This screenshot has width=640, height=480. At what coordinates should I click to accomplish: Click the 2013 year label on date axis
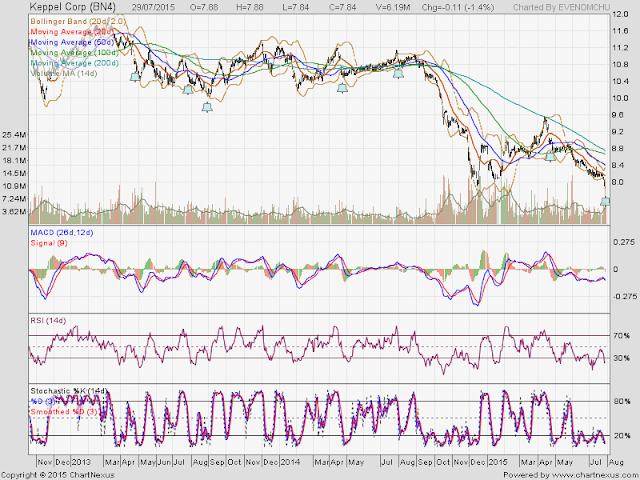click(81, 462)
